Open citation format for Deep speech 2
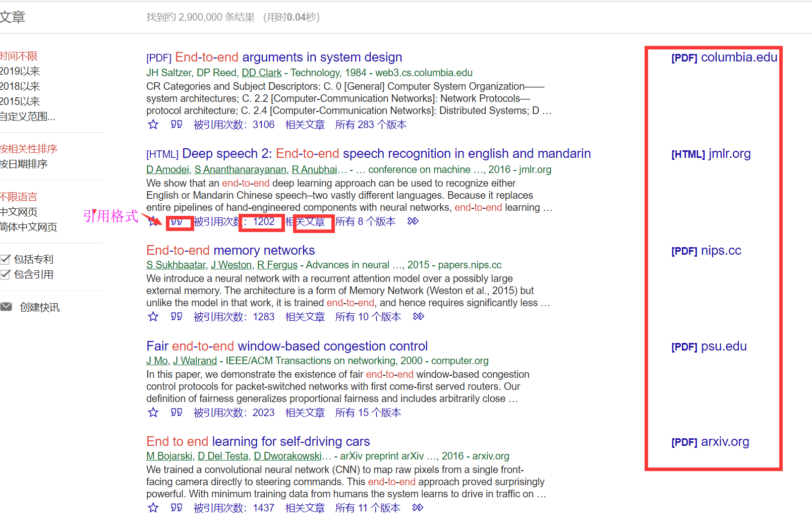The width and height of the screenshot is (812, 519). coord(176,221)
